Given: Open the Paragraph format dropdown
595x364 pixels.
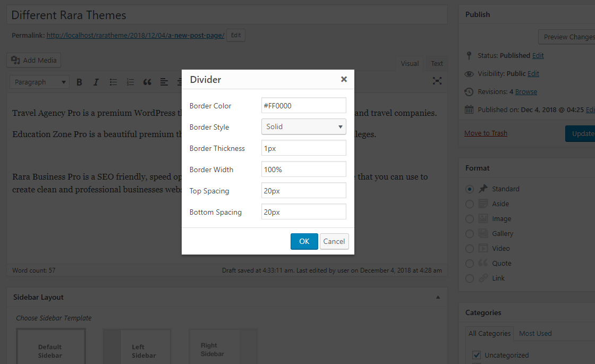Looking at the screenshot, I should pos(40,82).
